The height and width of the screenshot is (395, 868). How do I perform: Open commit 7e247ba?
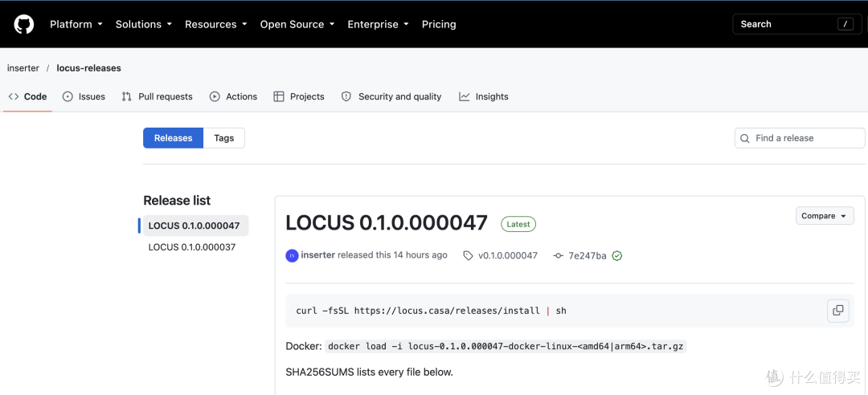point(588,255)
